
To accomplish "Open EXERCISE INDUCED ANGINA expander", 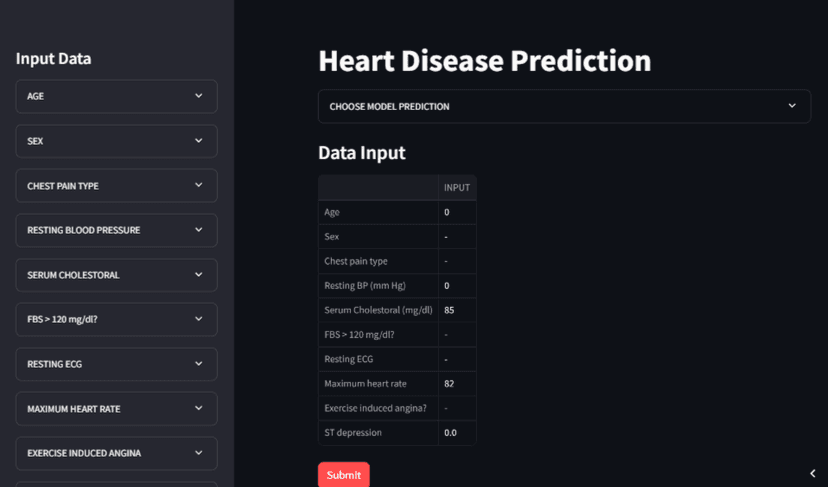I will tap(116, 453).
